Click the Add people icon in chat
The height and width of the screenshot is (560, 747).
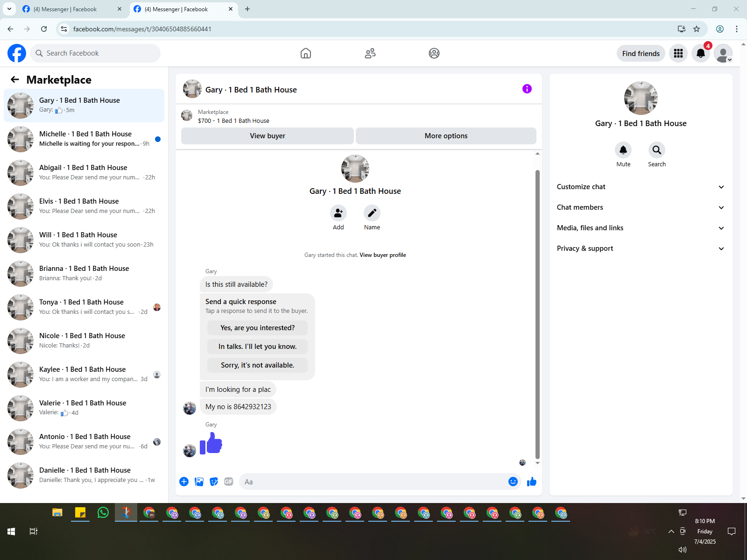click(338, 213)
